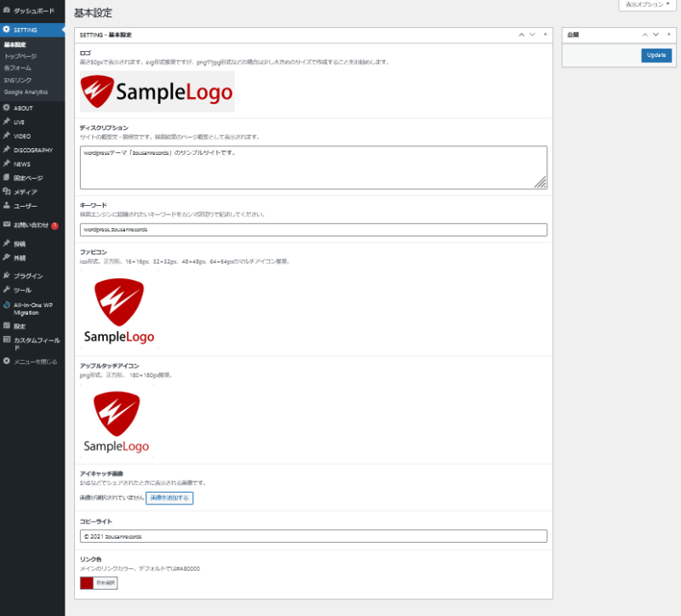Open the ツール wrench icon
The width and height of the screenshot is (681, 616).
point(7,290)
